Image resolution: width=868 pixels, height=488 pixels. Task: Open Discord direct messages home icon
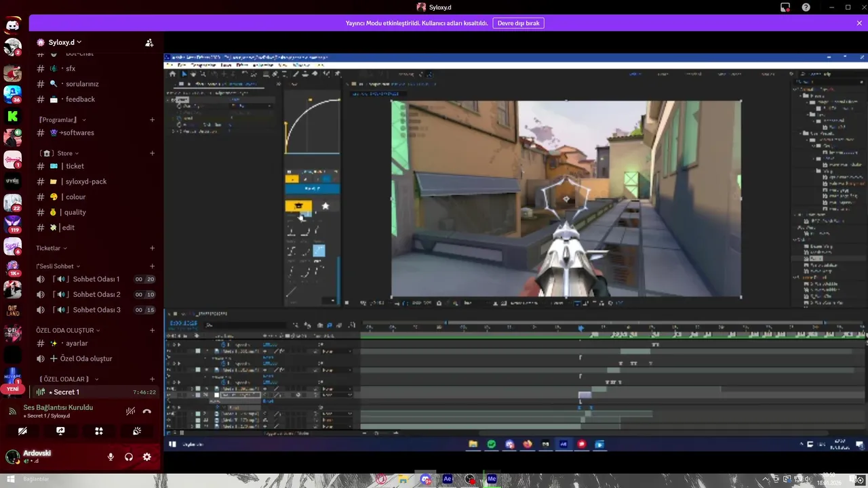click(12, 26)
